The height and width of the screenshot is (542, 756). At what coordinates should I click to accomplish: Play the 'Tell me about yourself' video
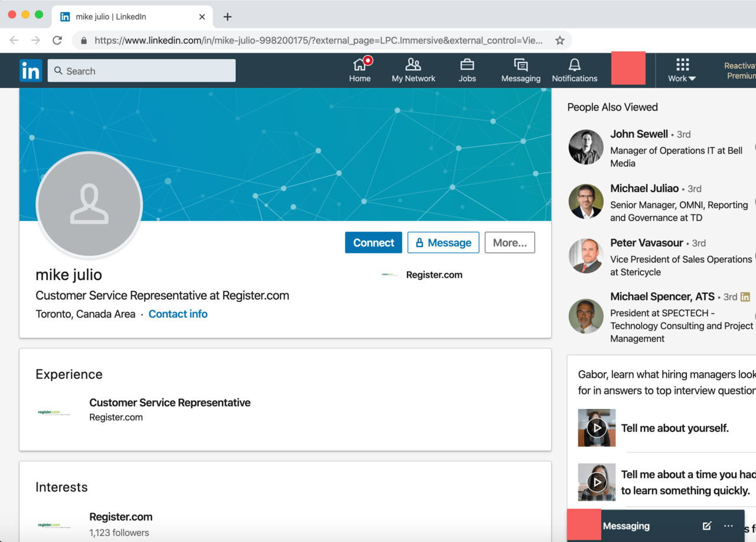[x=597, y=427]
